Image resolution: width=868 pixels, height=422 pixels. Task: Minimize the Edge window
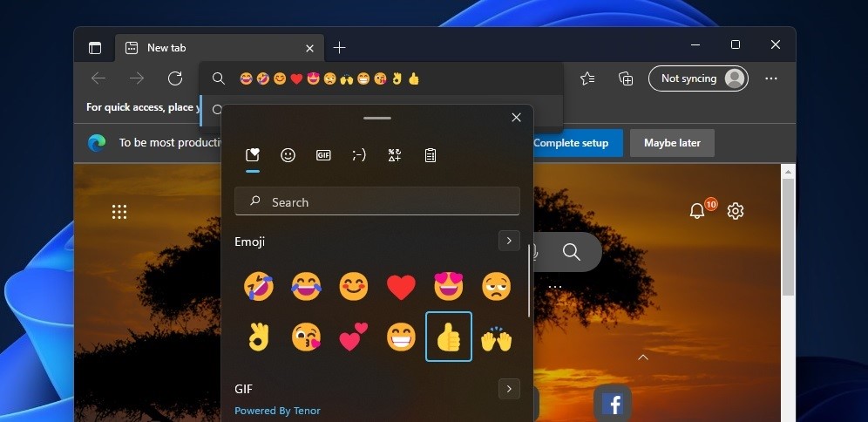point(695,44)
